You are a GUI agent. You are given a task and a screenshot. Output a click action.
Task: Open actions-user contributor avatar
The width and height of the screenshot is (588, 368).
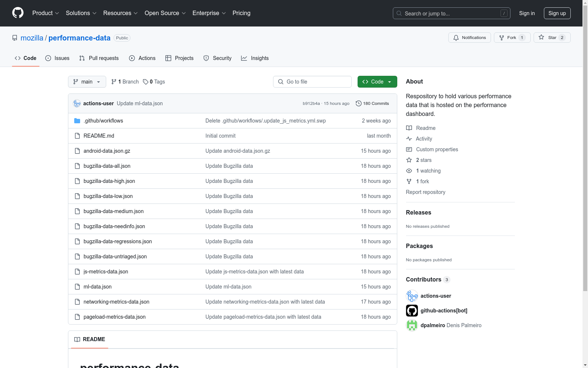[412, 296]
